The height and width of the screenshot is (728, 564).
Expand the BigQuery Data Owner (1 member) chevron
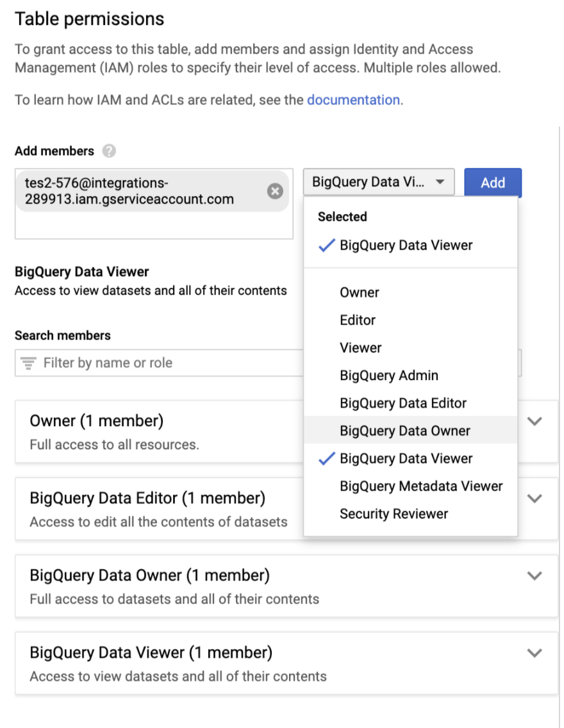click(x=535, y=575)
